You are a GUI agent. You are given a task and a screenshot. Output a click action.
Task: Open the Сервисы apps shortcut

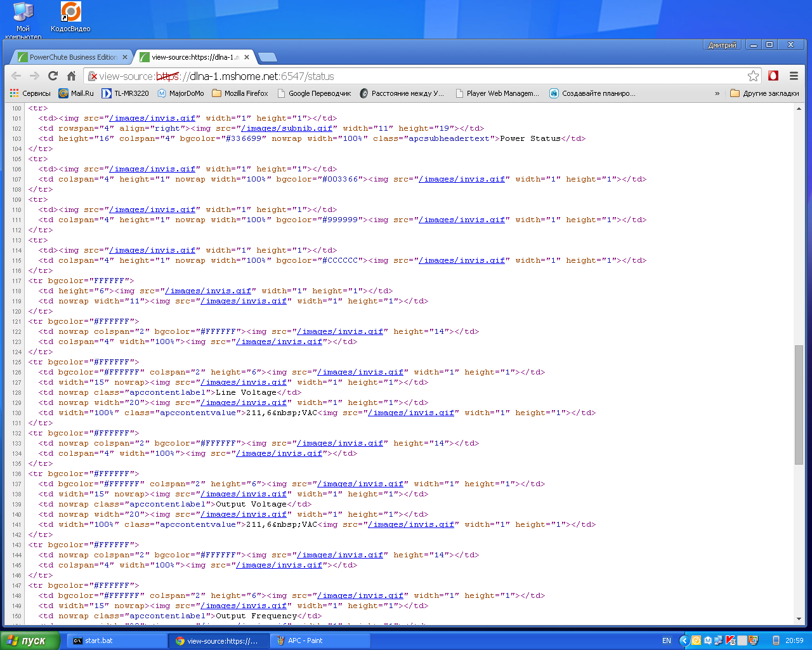coord(30,93)
